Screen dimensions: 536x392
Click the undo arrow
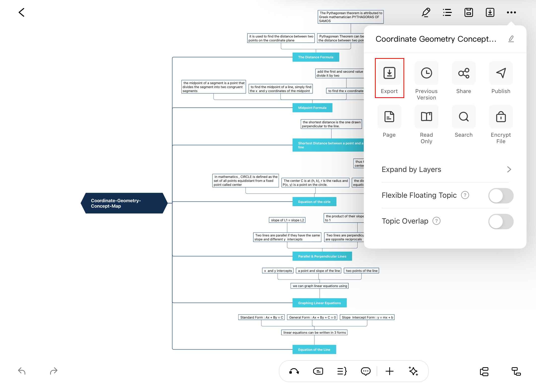tap(22, 371)
